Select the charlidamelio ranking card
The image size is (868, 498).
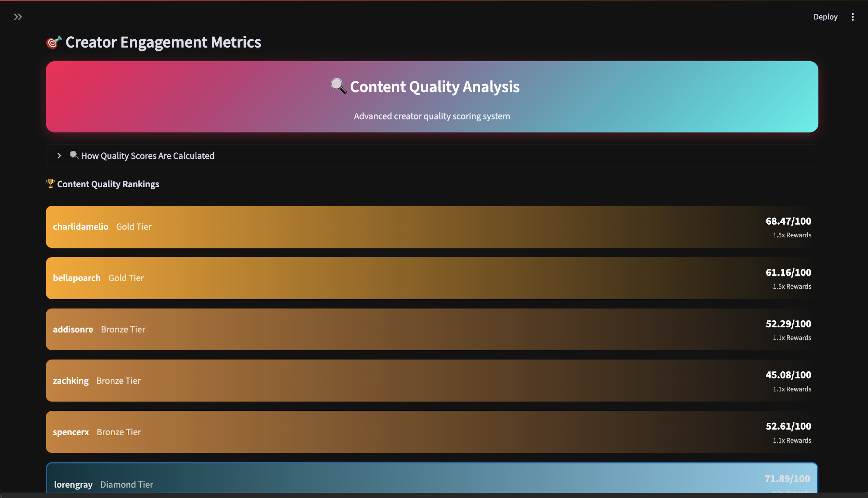(x=432, y=227)
